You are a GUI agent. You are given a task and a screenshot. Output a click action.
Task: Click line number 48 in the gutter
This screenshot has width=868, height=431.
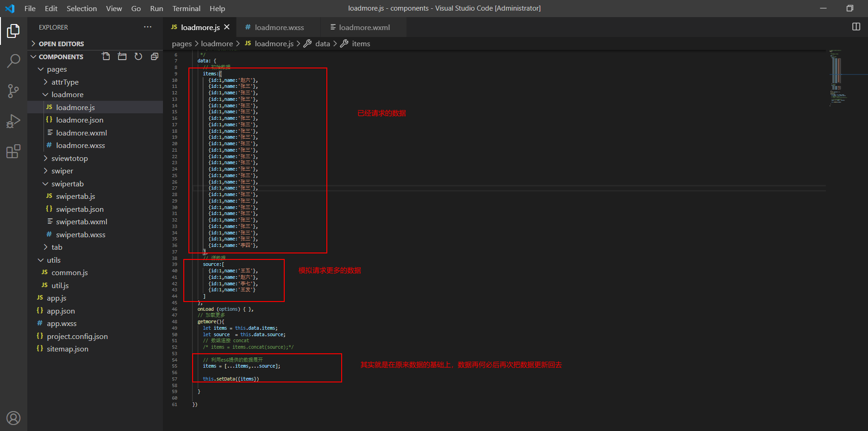click(x=175, y=322)
